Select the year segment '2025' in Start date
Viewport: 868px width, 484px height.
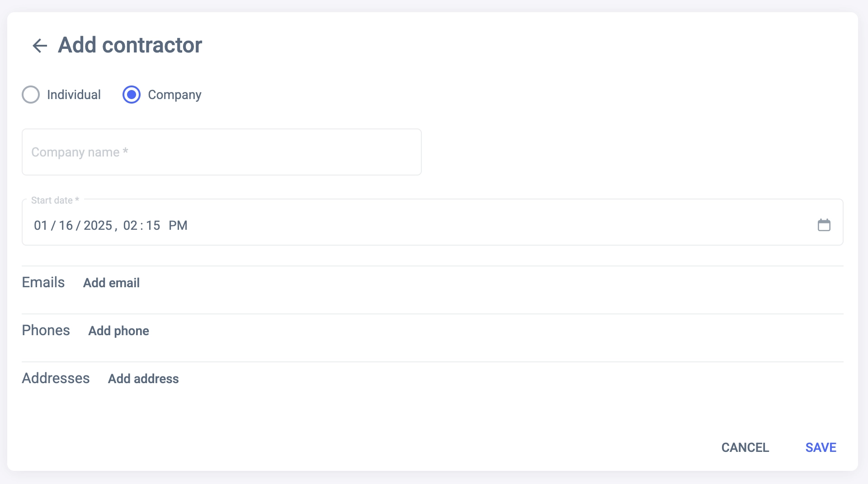(x=98, y=225)
